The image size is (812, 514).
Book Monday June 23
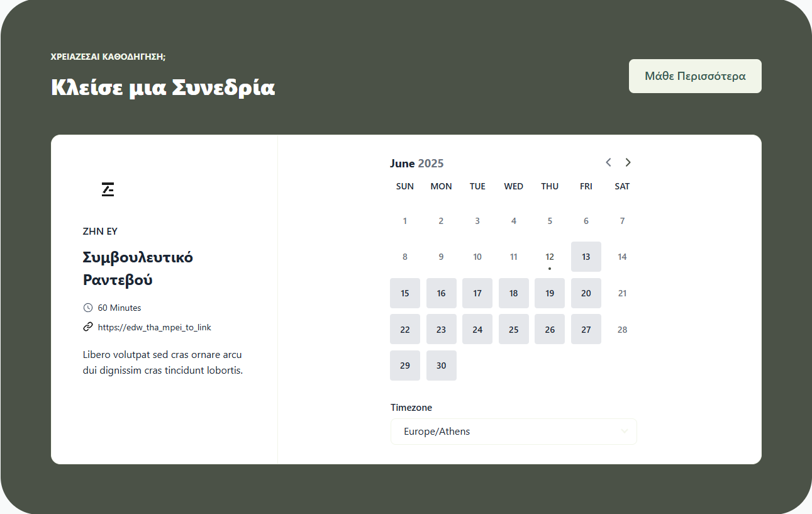(x=441, y=329)
